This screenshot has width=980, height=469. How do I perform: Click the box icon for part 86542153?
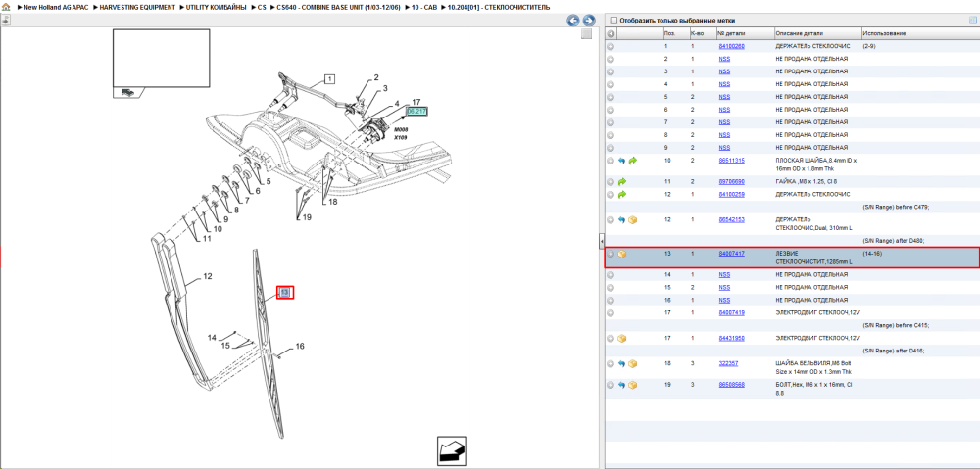pyautogui.click(x=632, y=220)
